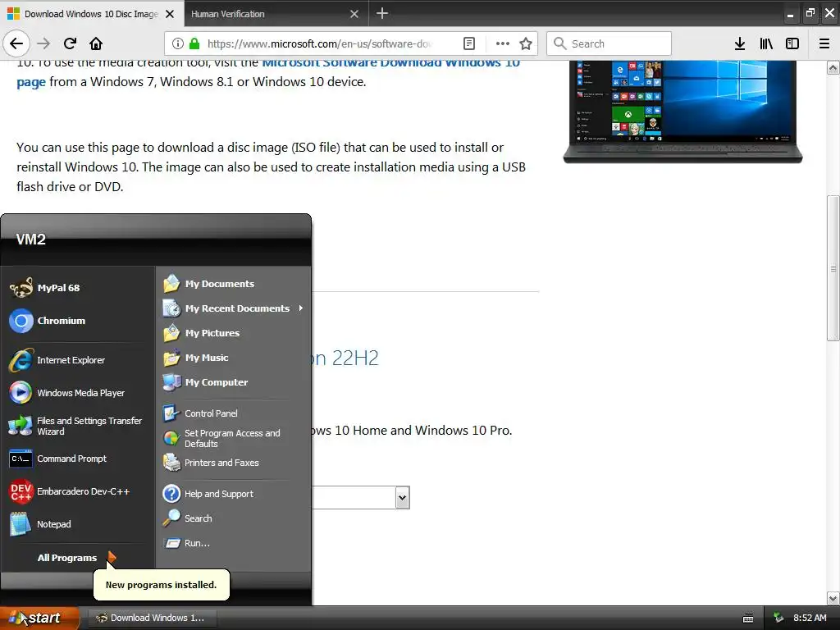This screenshot has width=840, height=630.
Task: Open the library icon
Action: (x=766, y=43)
